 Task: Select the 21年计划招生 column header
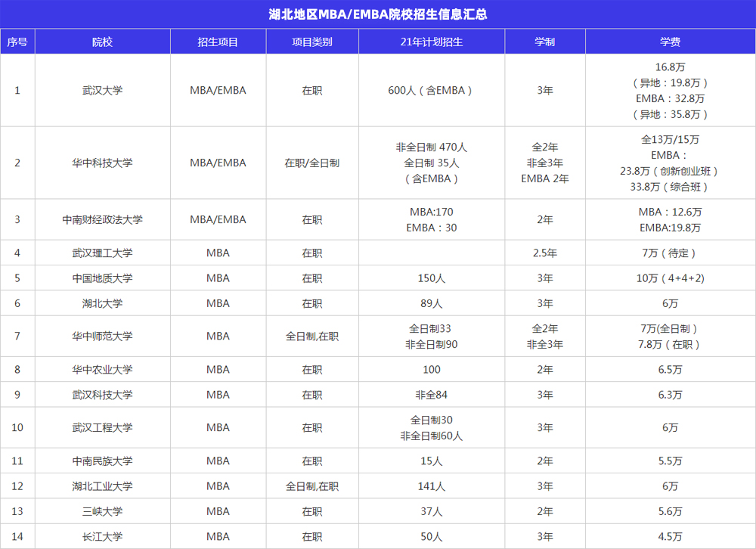point(431,42)
